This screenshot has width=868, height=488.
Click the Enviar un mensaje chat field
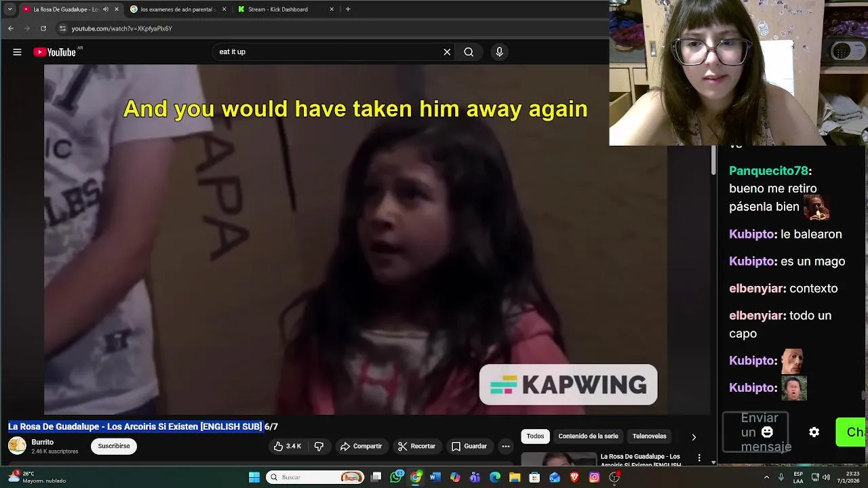click(755, 432)
